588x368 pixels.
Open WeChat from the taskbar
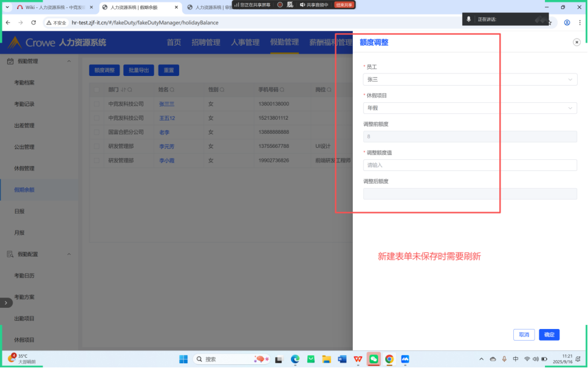374,359
